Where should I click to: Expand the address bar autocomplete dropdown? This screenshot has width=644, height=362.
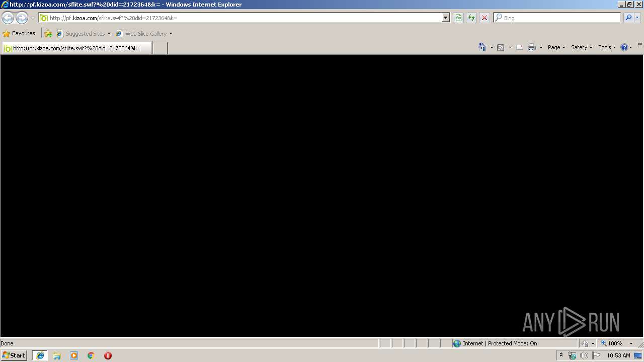(445, 18)
